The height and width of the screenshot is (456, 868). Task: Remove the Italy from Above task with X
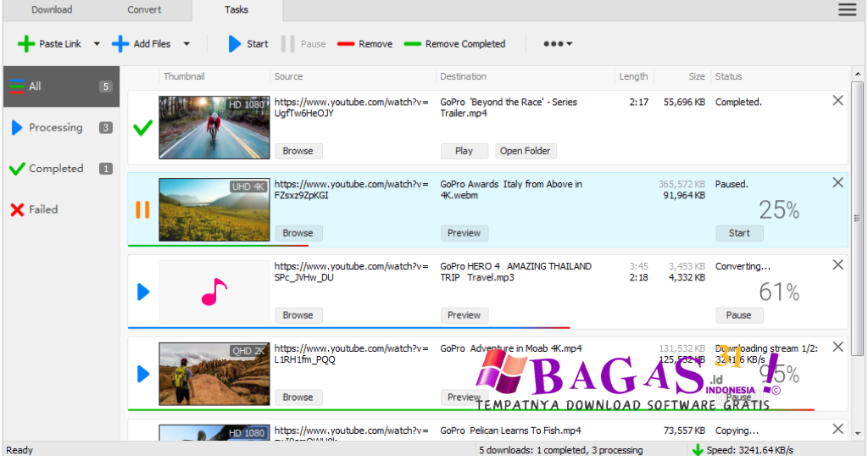coord(838,182)
